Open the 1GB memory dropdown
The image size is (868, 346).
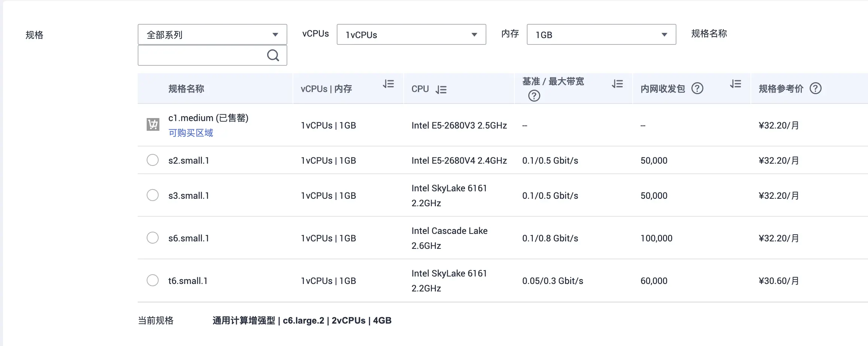point(601,35)
